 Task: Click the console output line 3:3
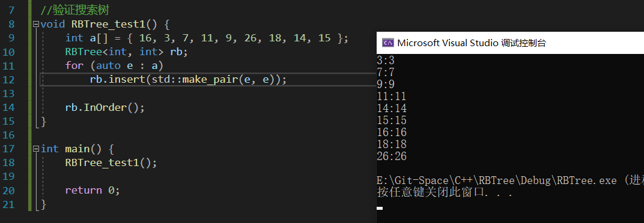[x=385, y=61]
